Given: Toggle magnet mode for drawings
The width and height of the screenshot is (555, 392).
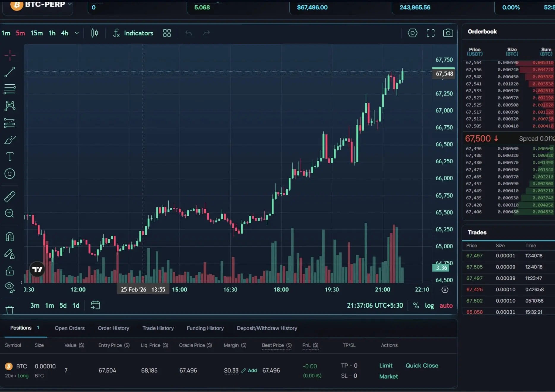Looking at the screenshot, I should tap(10, 237).
